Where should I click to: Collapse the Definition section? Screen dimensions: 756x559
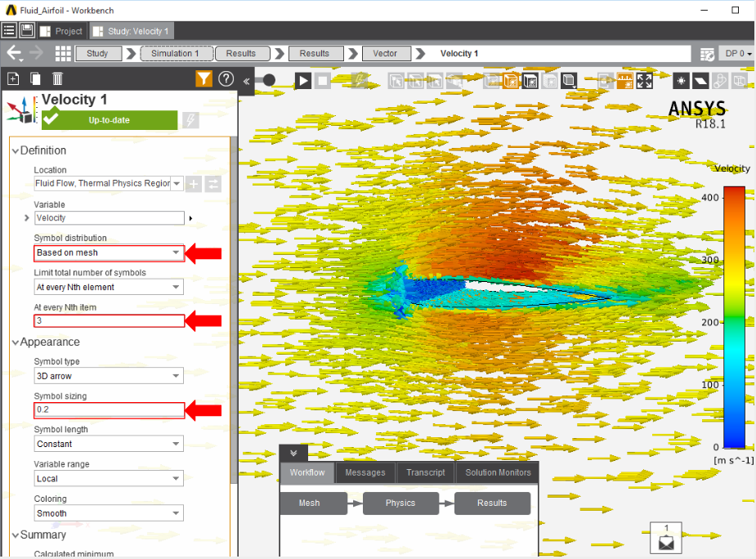(x=16, y=151)
